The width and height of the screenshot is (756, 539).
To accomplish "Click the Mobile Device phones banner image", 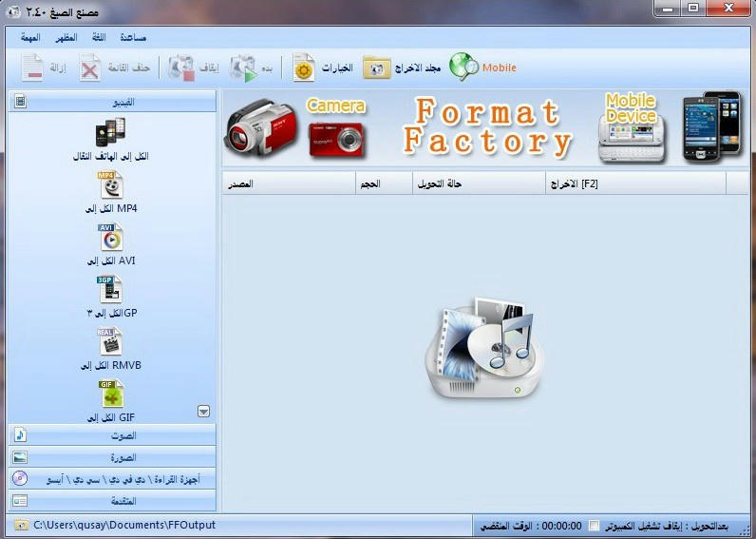I will (x=711, y=126).
